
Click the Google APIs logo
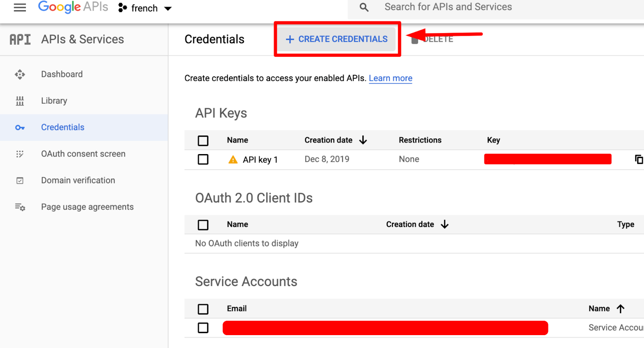[x=73, y=7]
